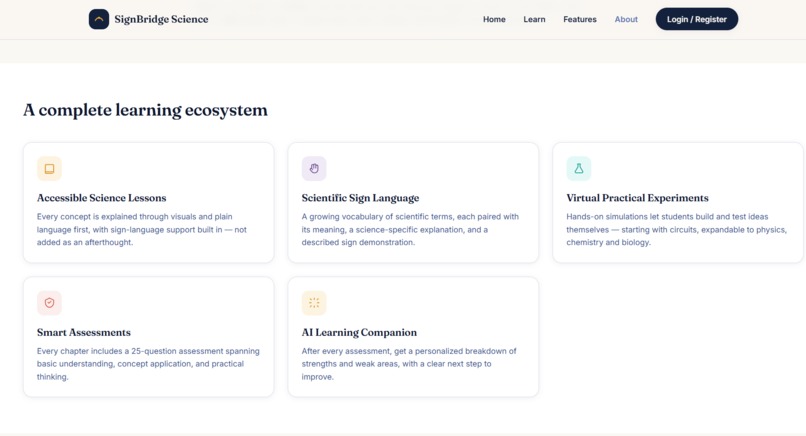Click the sparkle icon on AI Learning Companion
Image resolution: width=806 pixels, height=436 pixels.
(314, 303)
